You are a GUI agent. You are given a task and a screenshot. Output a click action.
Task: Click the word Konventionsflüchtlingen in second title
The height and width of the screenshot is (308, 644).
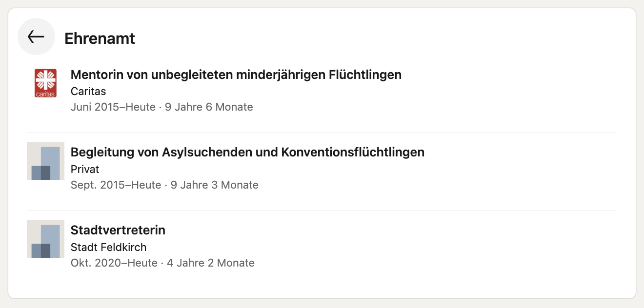coord(353,152)
